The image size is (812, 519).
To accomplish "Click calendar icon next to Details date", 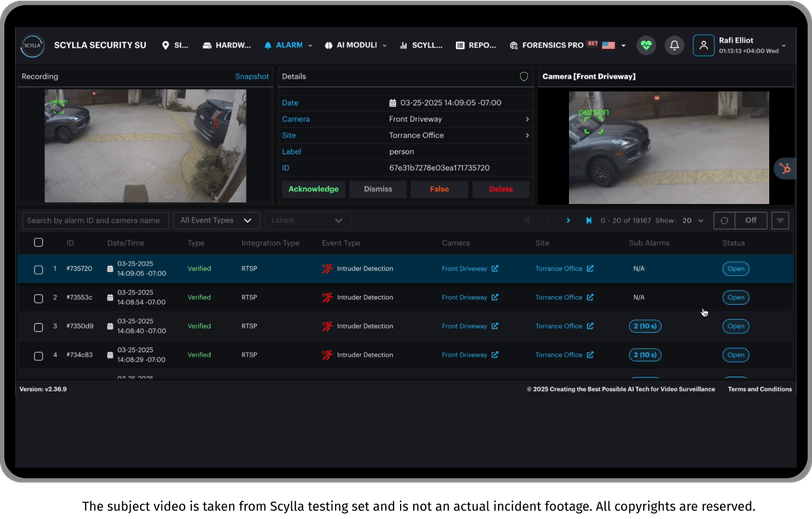I will pos(393,103).
